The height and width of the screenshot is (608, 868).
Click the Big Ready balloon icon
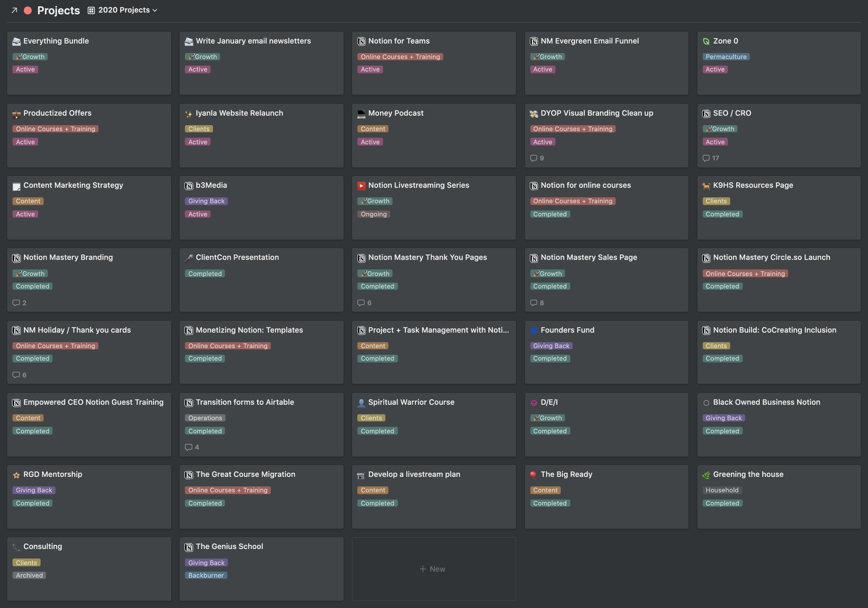533,475
